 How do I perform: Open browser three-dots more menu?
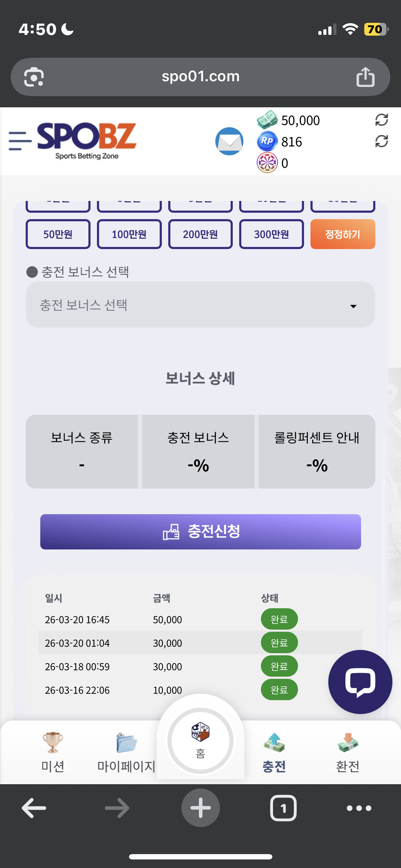(359, 808)
